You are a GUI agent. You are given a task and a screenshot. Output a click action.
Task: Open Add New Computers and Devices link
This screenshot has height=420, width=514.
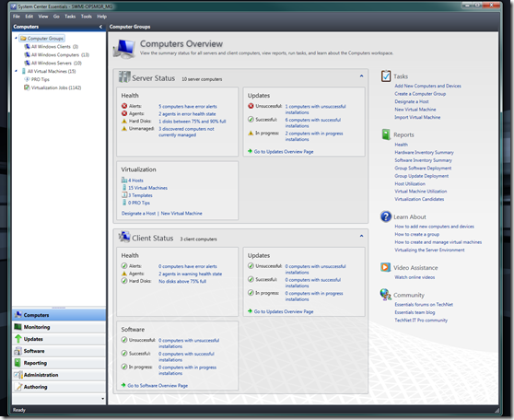coord(427,86)
